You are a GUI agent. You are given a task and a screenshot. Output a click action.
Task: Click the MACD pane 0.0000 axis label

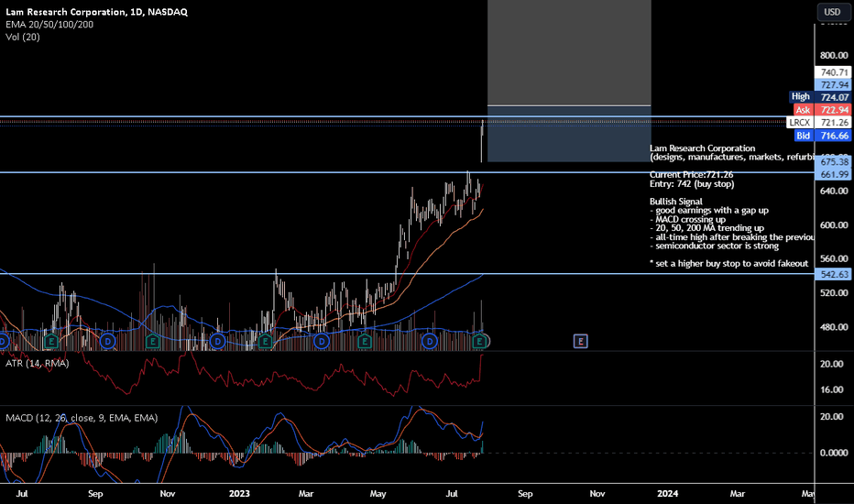pos(834,453)
